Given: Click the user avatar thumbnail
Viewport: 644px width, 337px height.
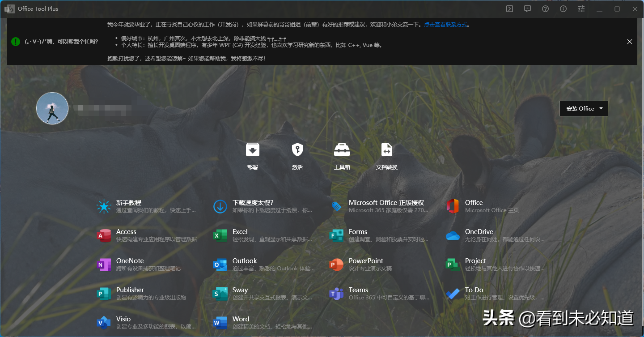Looking at the screenshot, I should click(x=52, y=108).
